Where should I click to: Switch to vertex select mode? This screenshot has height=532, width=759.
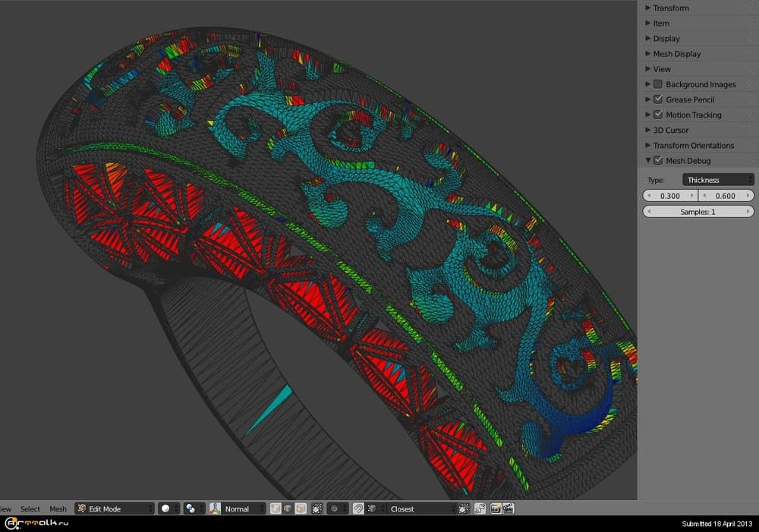[275, 508]
